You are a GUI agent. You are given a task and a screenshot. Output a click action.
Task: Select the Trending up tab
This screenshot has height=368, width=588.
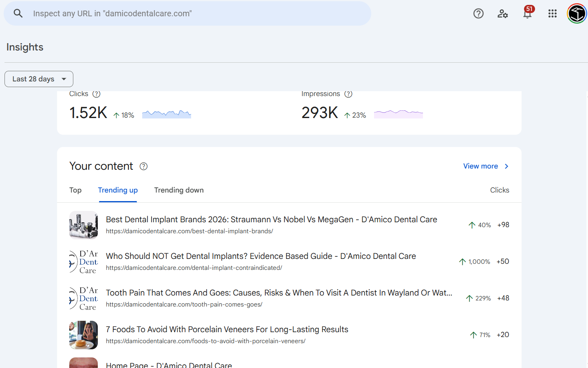118,190
